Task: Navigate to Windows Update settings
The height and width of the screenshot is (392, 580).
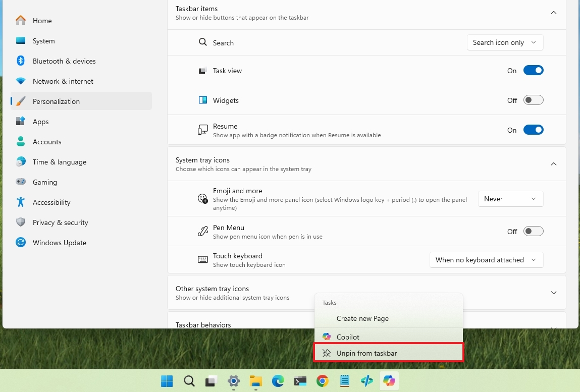Action: (x=20, y=243)
